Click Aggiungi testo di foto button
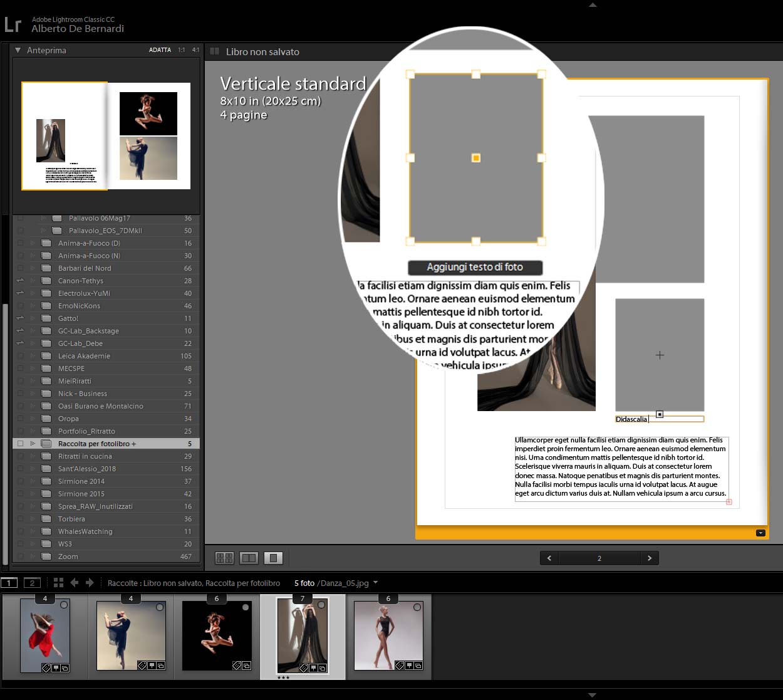 (x=475, y=268)
